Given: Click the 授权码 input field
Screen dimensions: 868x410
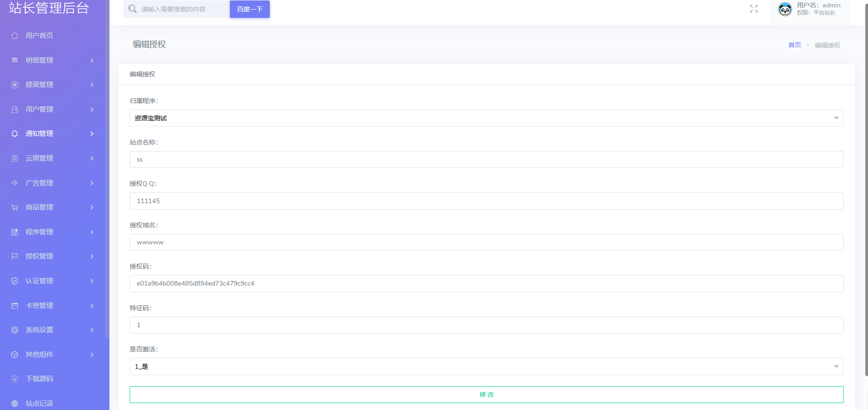Looking at the screenshot, I should tap(486, 284).
